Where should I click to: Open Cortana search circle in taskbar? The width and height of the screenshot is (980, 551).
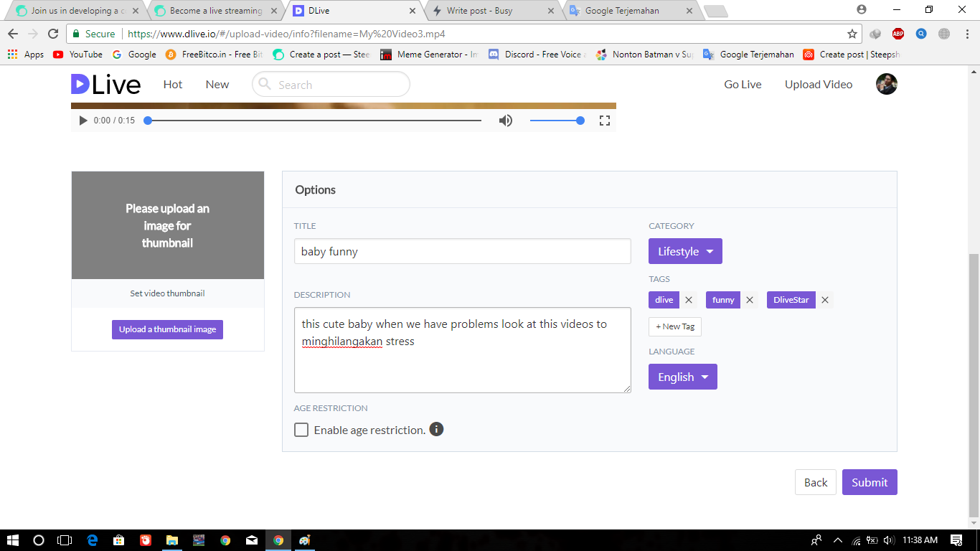(39, 540)
